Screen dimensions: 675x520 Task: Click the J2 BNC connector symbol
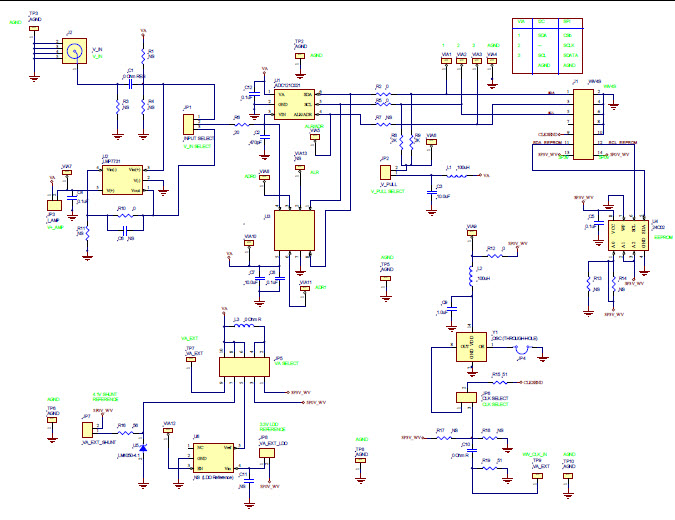(x=72, y=51)
